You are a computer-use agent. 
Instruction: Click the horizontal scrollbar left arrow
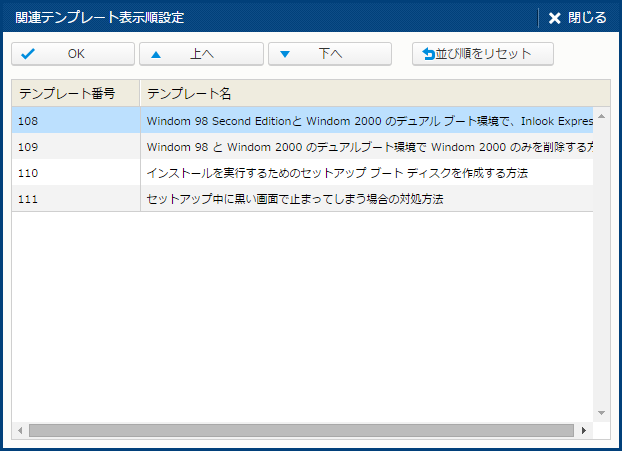20,430
